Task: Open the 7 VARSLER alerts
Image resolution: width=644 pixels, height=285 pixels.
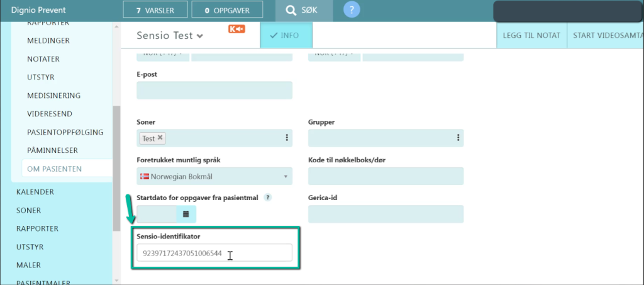Action: pyautogui.click(x=155, y=10)
